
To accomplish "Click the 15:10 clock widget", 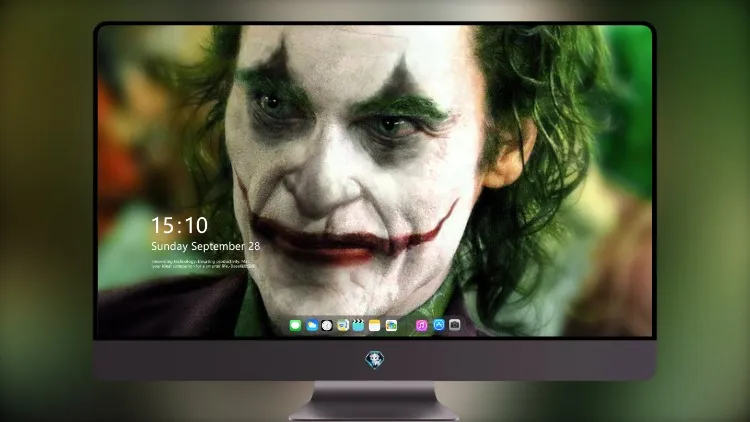I will pos(180,225).
